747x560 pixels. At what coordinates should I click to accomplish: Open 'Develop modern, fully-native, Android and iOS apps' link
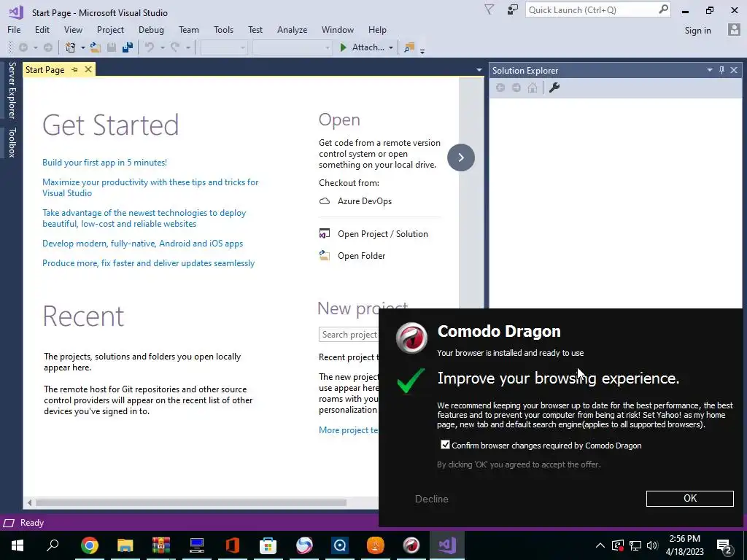[x=142, y=244]
